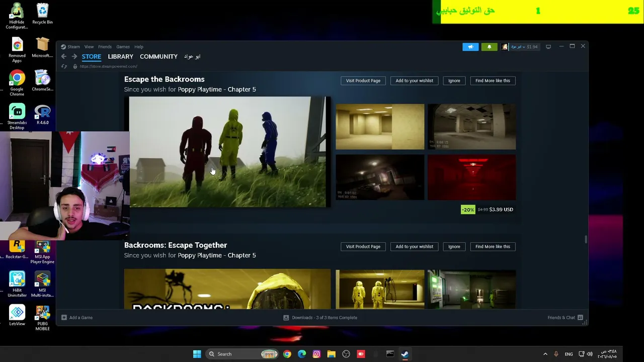The image size is (644, 362).
Task: Visit Product Page for Escape the Backrooms
Action: click(x=363, y=80)
